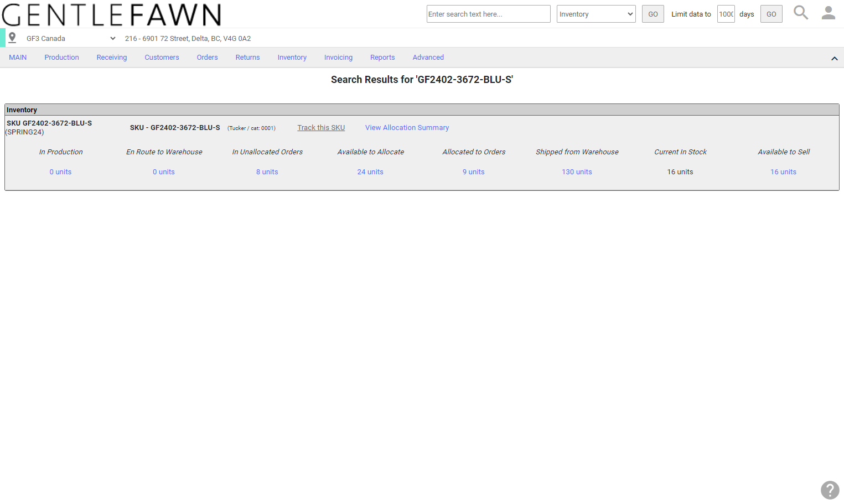Click the Tucker / cat: 0001 label
This screenshot has height=504, width=844.
pyautogui.click(x=251, y=128)
